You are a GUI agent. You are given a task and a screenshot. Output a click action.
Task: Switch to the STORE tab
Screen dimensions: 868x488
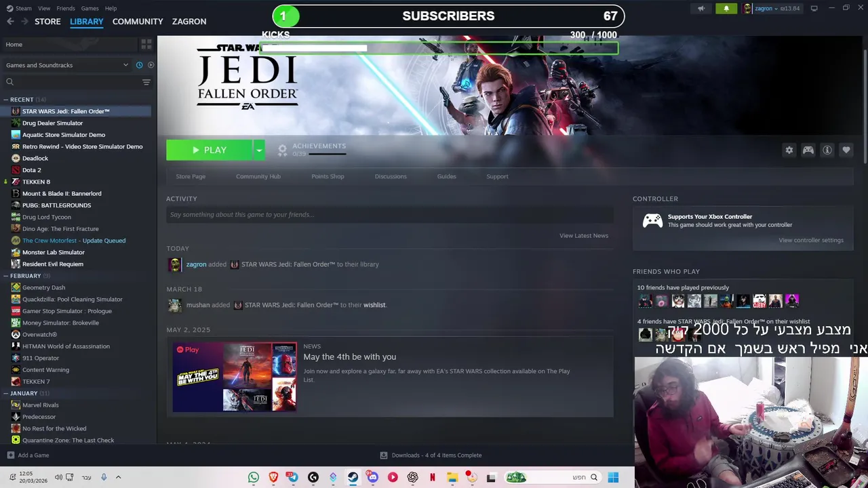(x=47, y=22)
